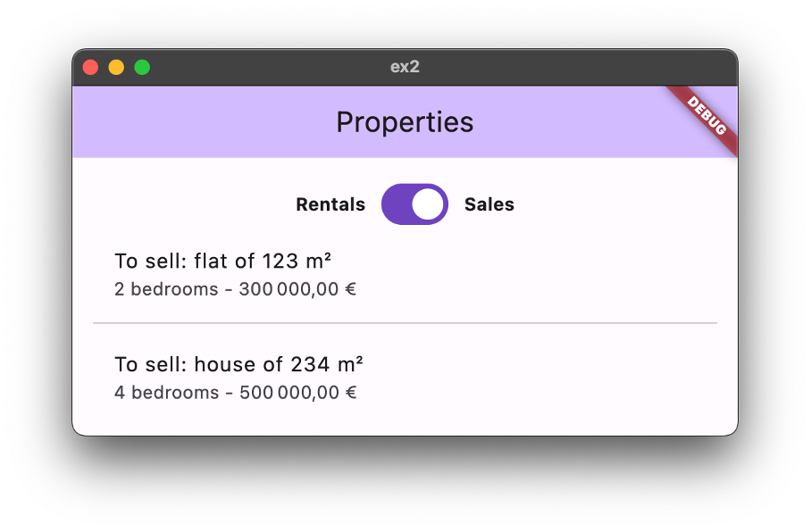Click the white knob of the switch
Screen dimensions: 811x532
tap(430, 204)
